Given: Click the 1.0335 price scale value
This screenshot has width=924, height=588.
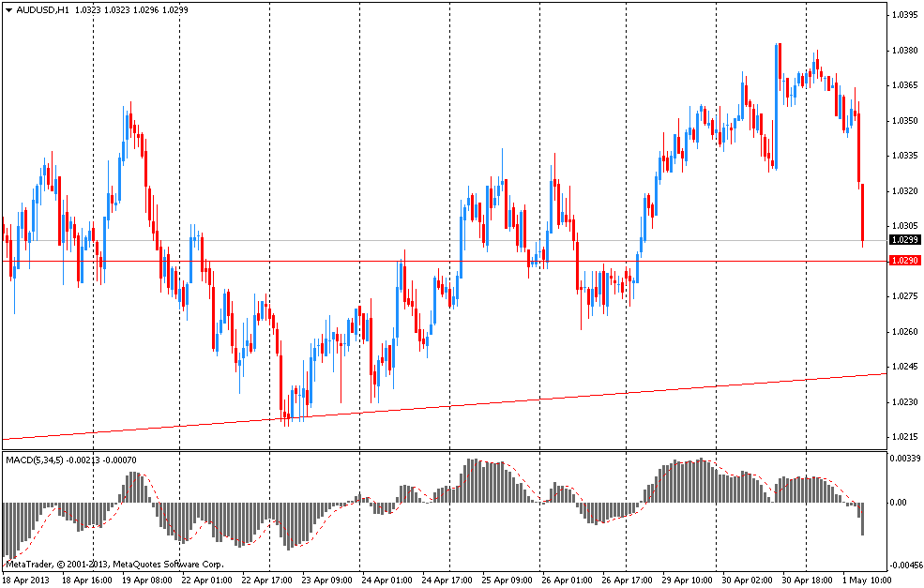Looking at the screenshot, I should click(904, 156).
